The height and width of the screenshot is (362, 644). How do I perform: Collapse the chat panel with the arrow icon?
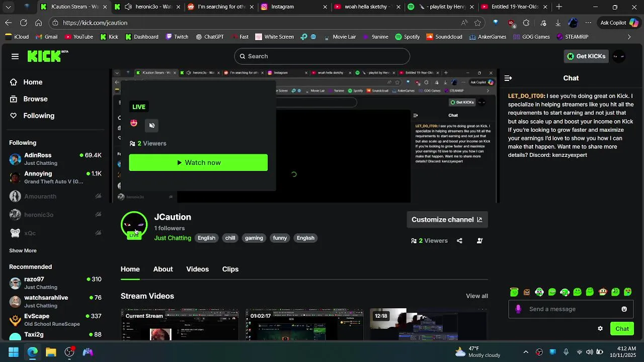[x=508, y=78]
